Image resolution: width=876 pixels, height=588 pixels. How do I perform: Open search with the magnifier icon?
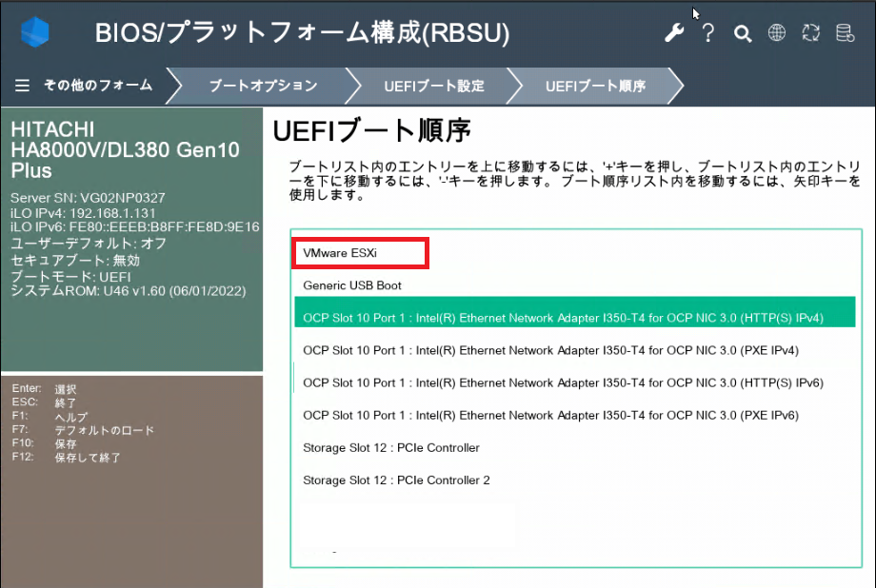coord(743,33)
